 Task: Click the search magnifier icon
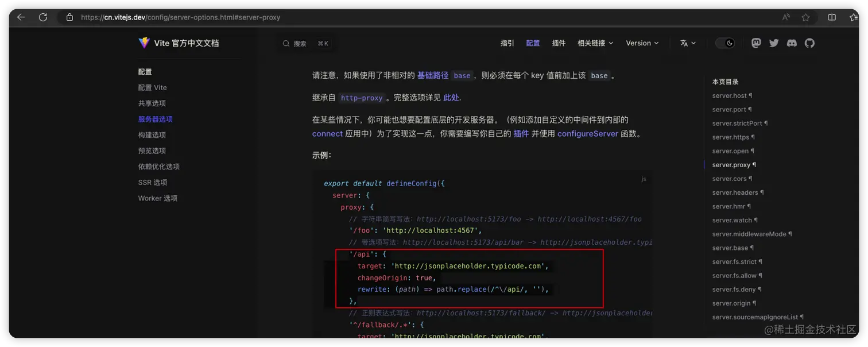pos(286,44)
